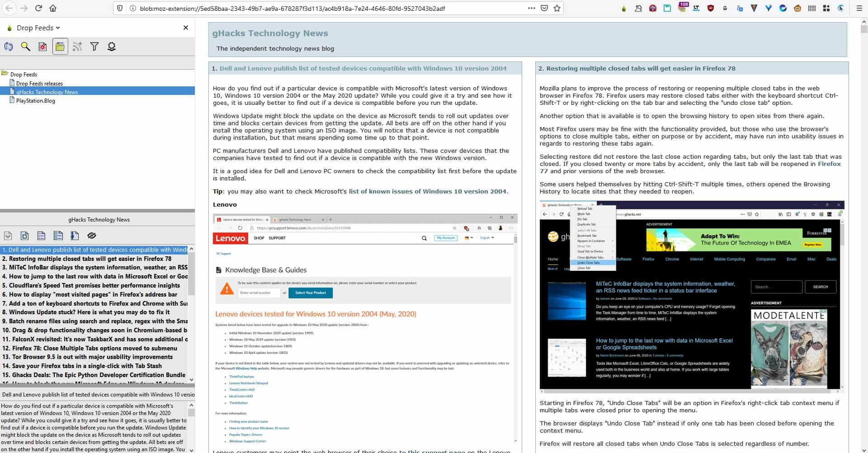Click the page with checklist icon
868x453 pixels.
pos(58,236)
